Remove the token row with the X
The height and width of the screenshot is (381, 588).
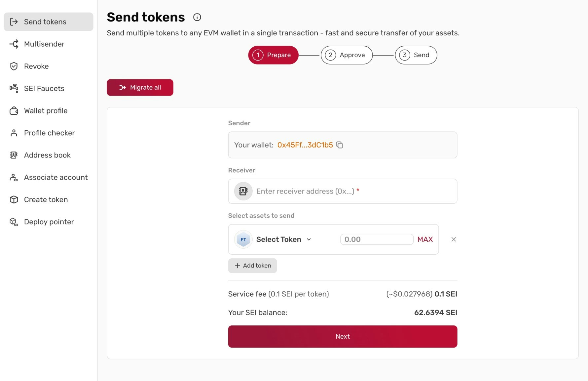pyautogui.click(x=454, y=239)
